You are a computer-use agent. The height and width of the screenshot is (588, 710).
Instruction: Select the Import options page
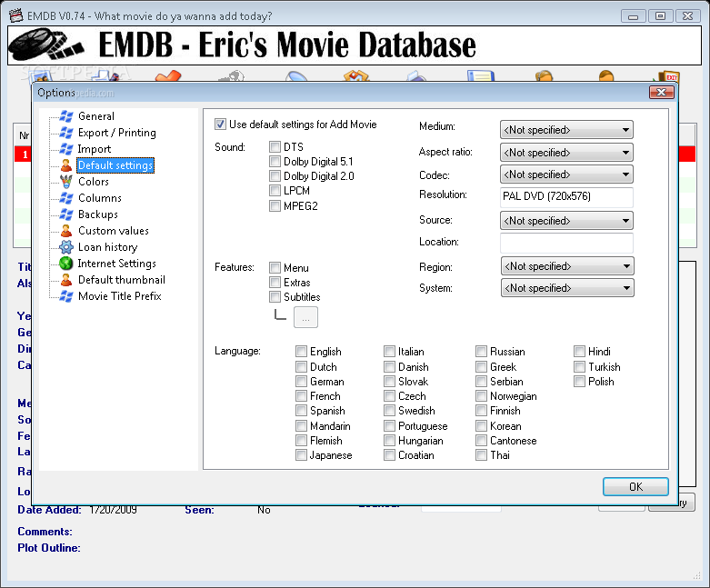pos(95,149)
